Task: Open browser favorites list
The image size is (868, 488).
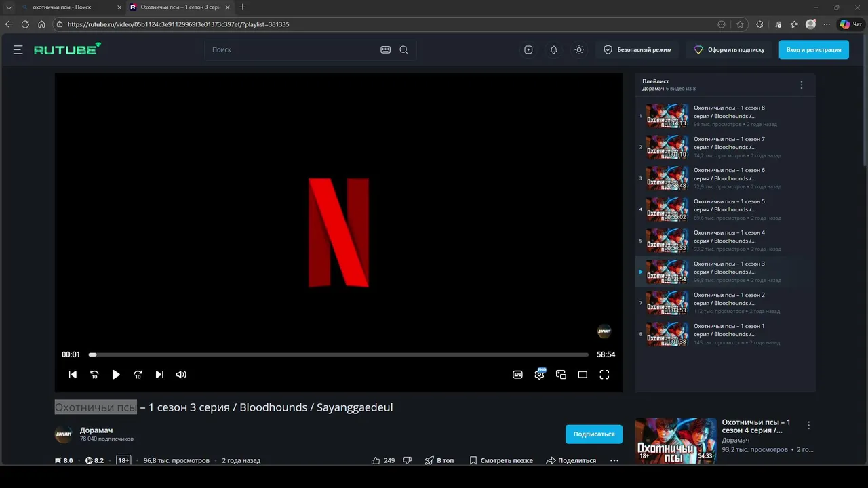Action: click(794, 24)
